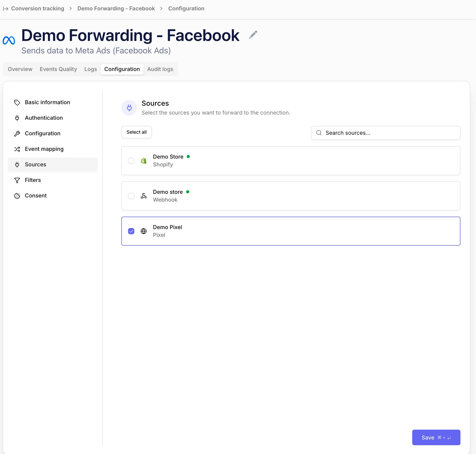
Task: Uncheck the Demo Pixel checkbox
Action: tap(131, 231)
